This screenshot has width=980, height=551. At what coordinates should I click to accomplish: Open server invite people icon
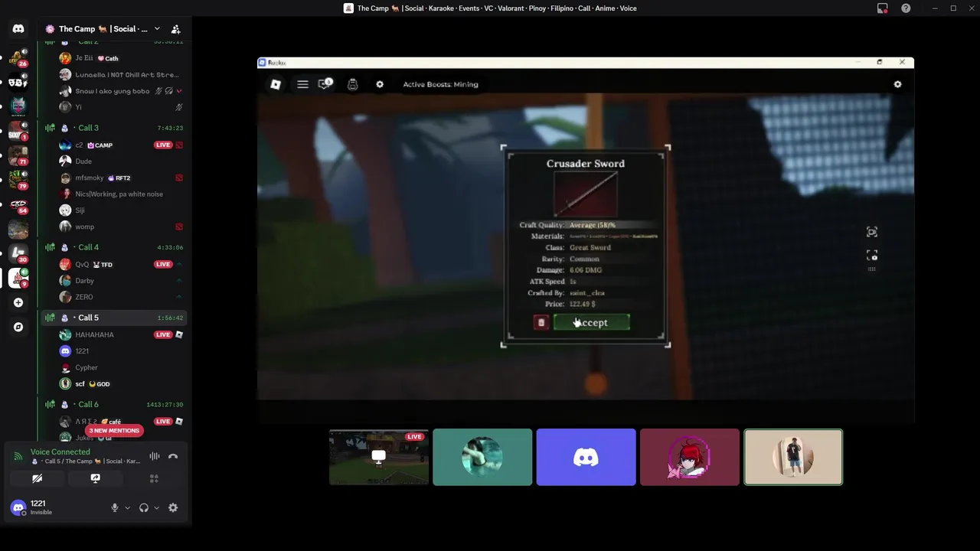[175, 29]
